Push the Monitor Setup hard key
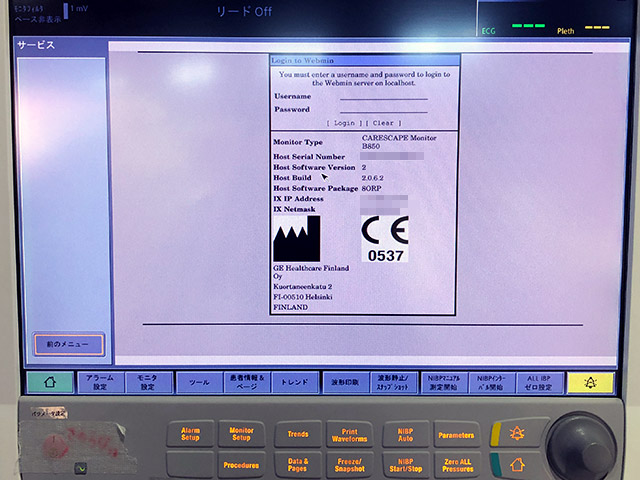Viewport: 640px width, 480px height. pos(242,433)
